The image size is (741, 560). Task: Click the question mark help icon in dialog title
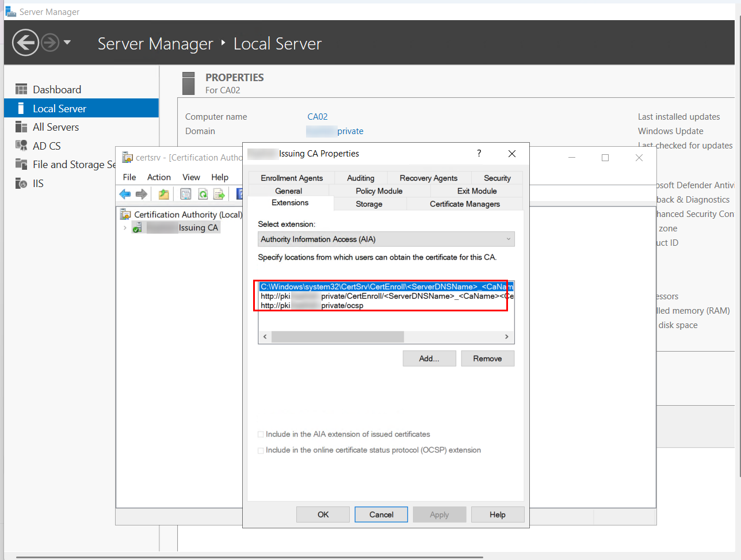(x=479, y=154)
